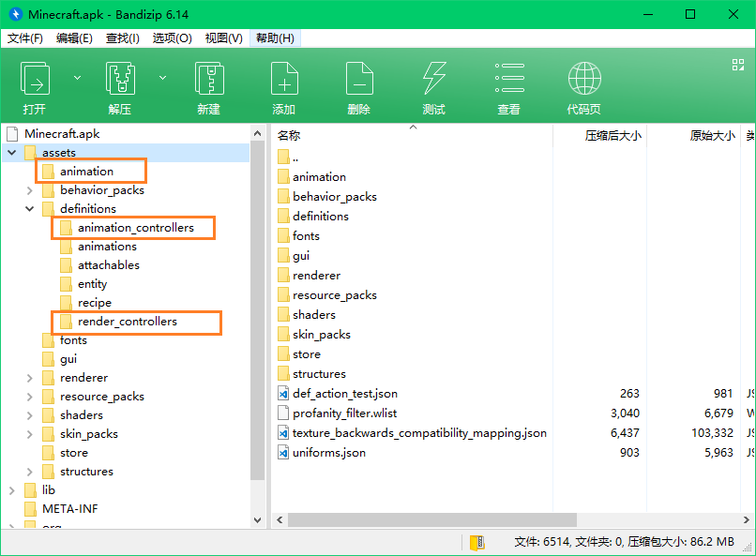Screen dimensions: 756x556
Task: Click the gui folder icon in file list
Action: pyautogui.click(x=283, y=255)
